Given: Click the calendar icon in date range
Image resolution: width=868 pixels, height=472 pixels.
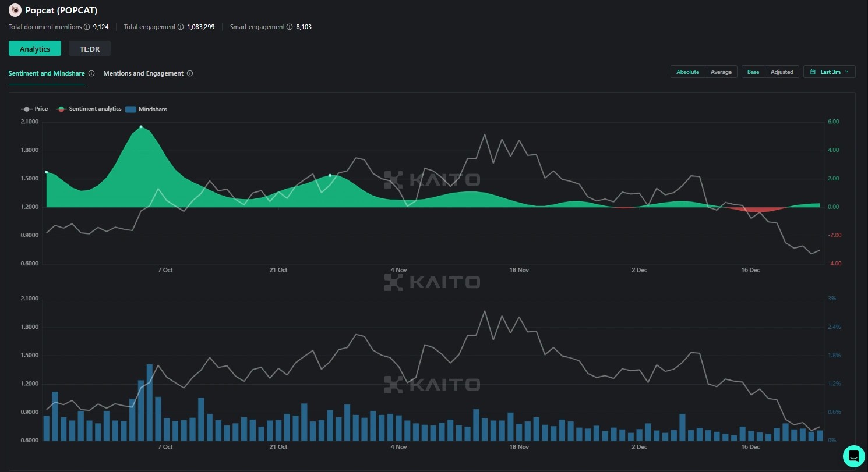Looking at the screenshot, I should (x=813, y=72).
